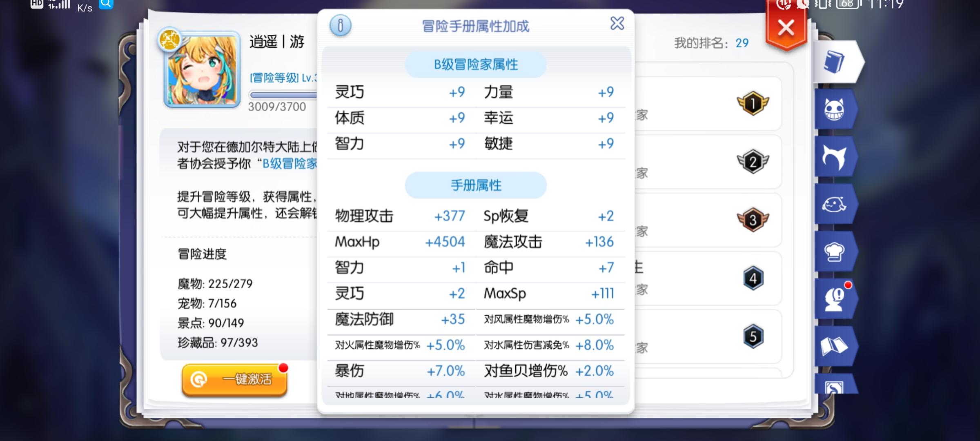980x441 pixels.
Task: Open the NPC head alert tab
Action: point(834,299)
